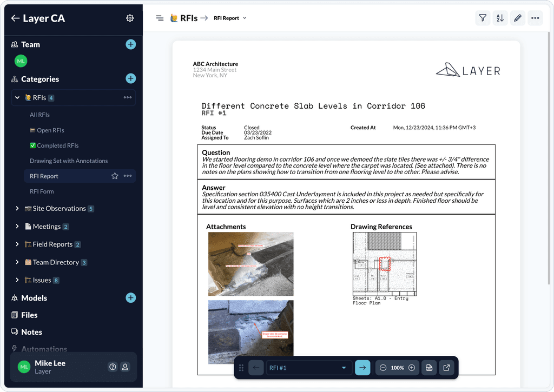Click the Closed status value
Viewport: 554px width, 392px height.
tap(252, 128)
